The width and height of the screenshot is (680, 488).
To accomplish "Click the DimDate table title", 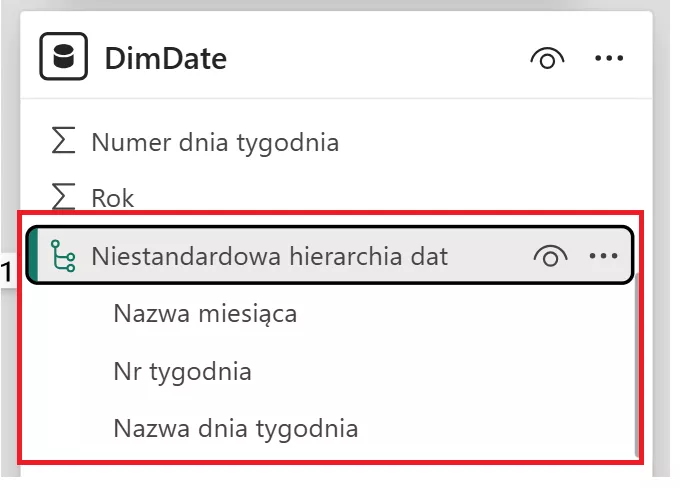I will (166, 59).
